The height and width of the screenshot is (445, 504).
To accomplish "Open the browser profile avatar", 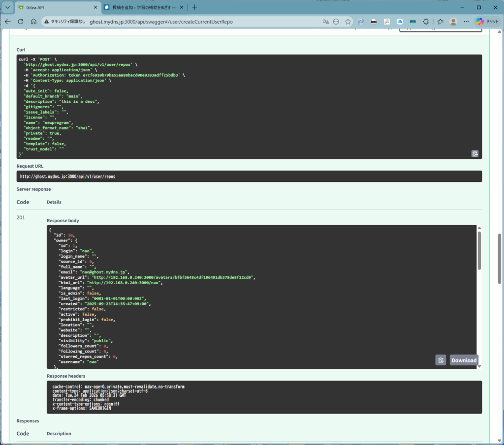I will [x=453, y=22].
